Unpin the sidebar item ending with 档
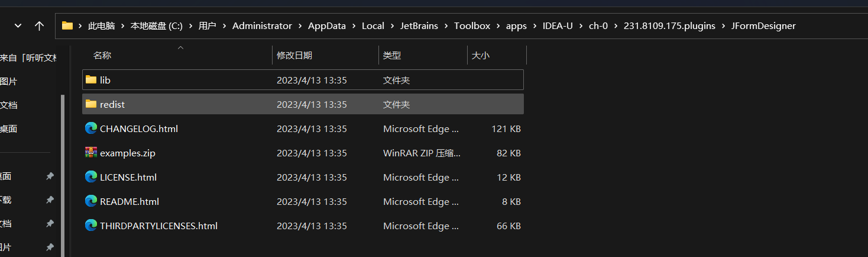This screenshot has height=257, width=868. click(50, 224)
